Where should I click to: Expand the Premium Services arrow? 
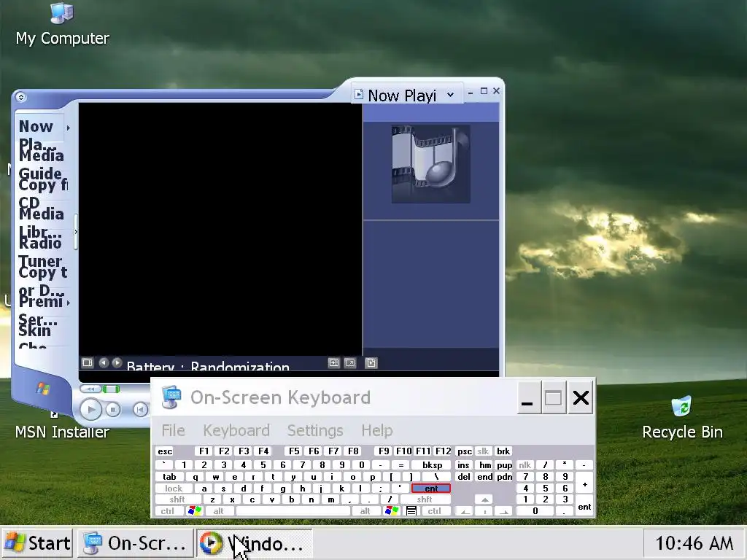coord(69,303)
